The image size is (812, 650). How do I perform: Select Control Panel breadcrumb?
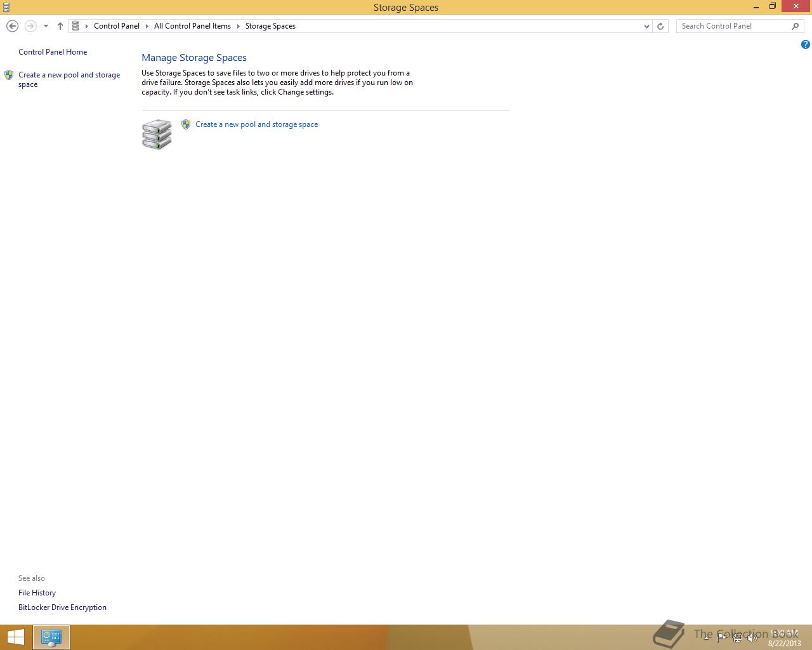click(x=117, y=26)
